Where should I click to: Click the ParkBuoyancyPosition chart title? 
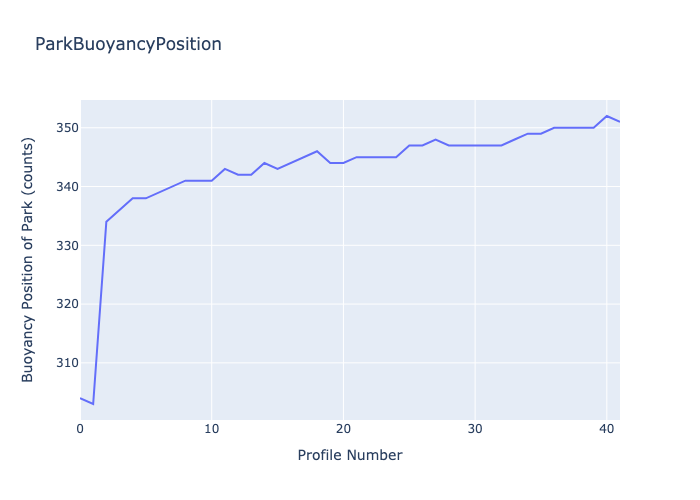[128, 44]
